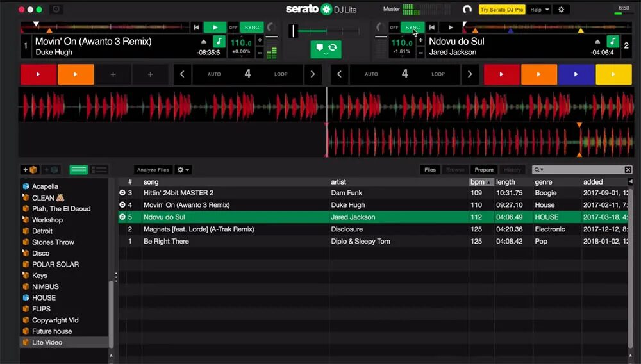
Task: Jump to start of deck 1 track
Action: 197,28
